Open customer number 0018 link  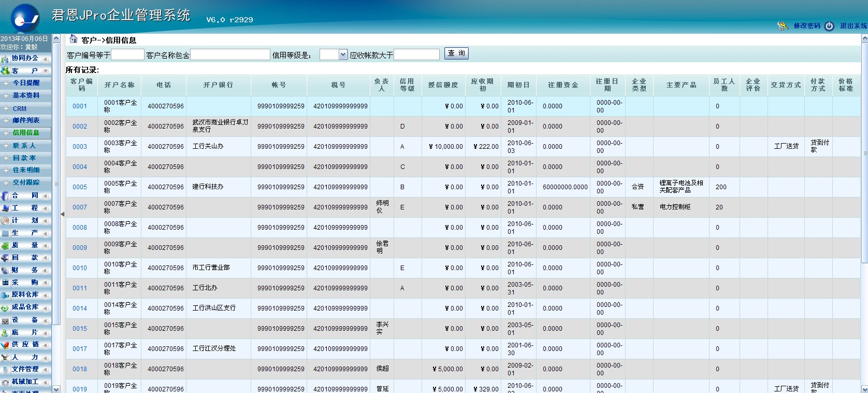(80, 369)
